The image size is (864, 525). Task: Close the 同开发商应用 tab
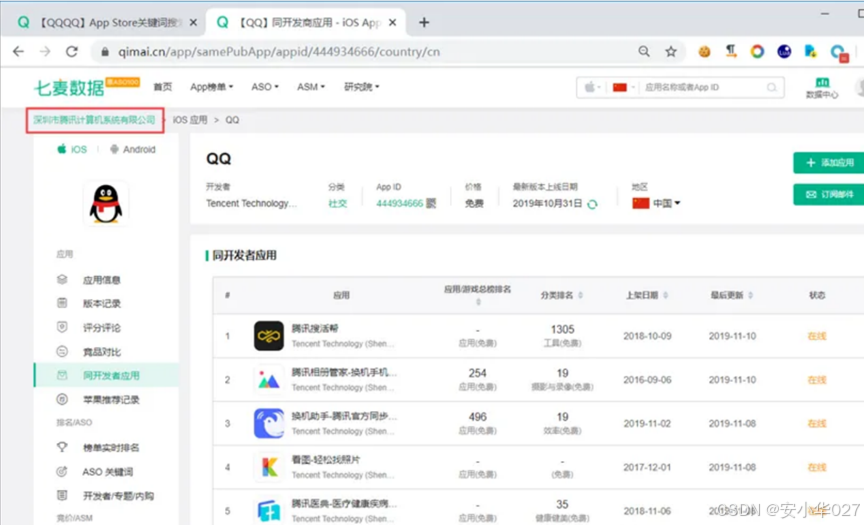(392, 23)
